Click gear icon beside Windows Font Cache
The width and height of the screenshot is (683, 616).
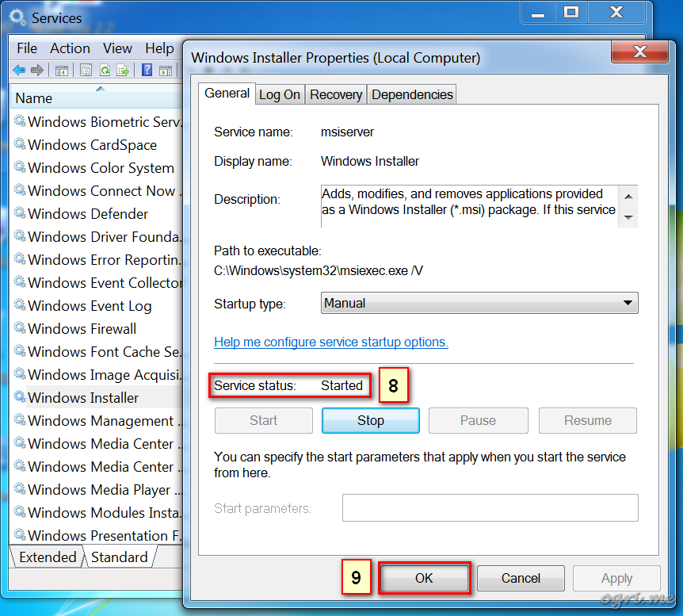[x=20, y=350]
